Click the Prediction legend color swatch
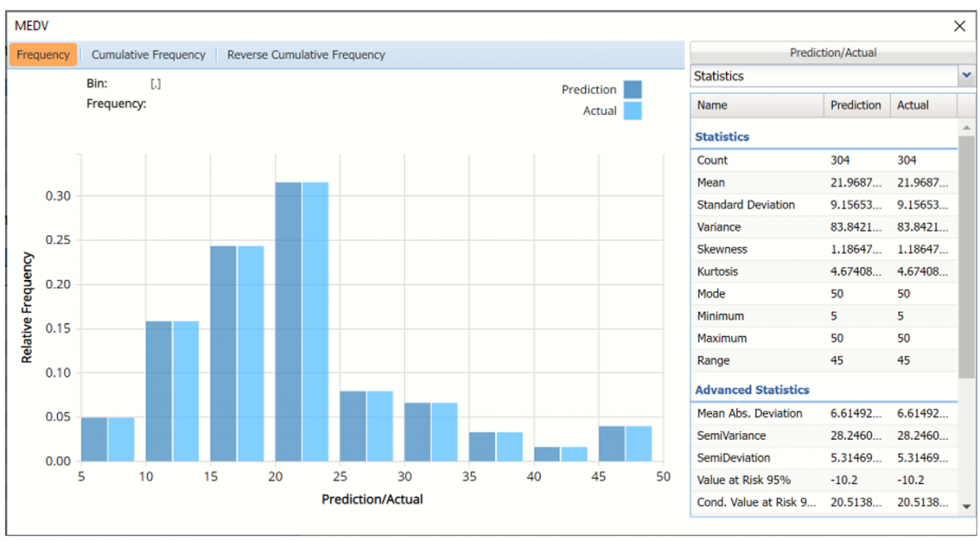Screen dimensions: 980x541 coord(632,90)
